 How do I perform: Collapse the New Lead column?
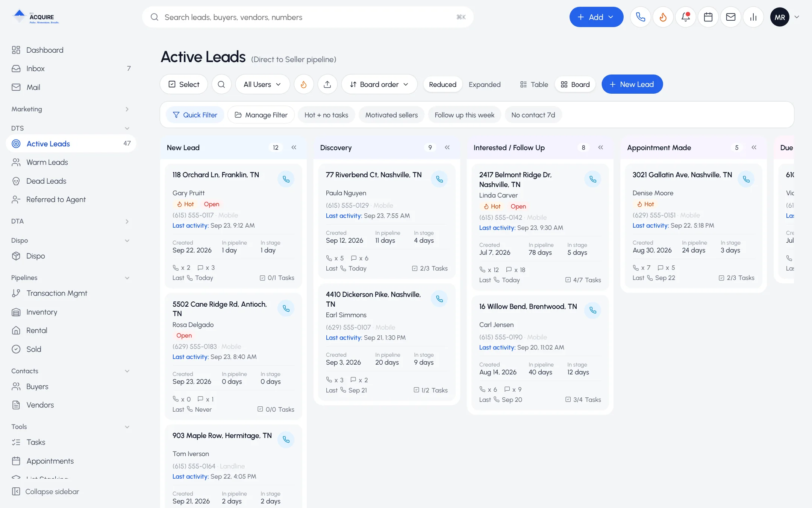(x=294, y=148)
